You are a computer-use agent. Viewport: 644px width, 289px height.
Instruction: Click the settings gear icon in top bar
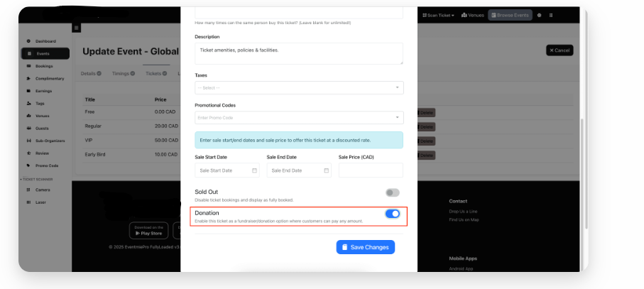[x=540, y=15]
